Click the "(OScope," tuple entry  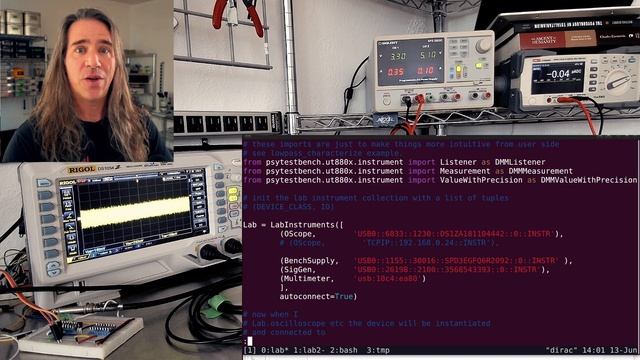tap(298, 234)
